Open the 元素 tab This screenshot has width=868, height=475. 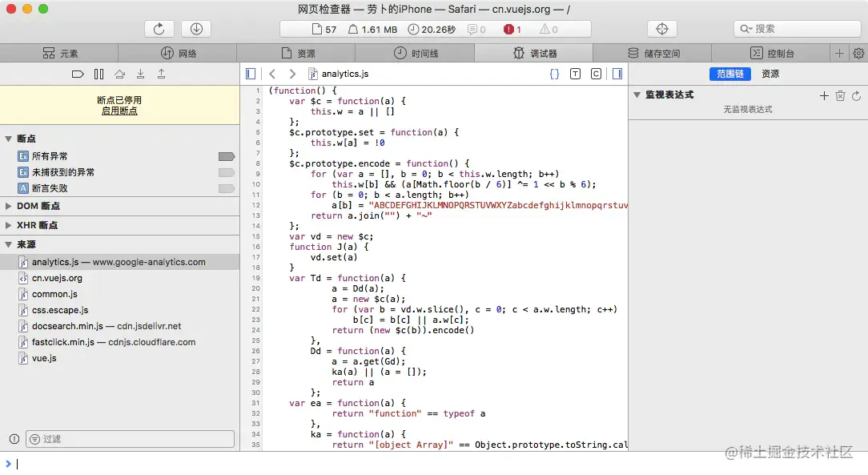pos(59,53)
